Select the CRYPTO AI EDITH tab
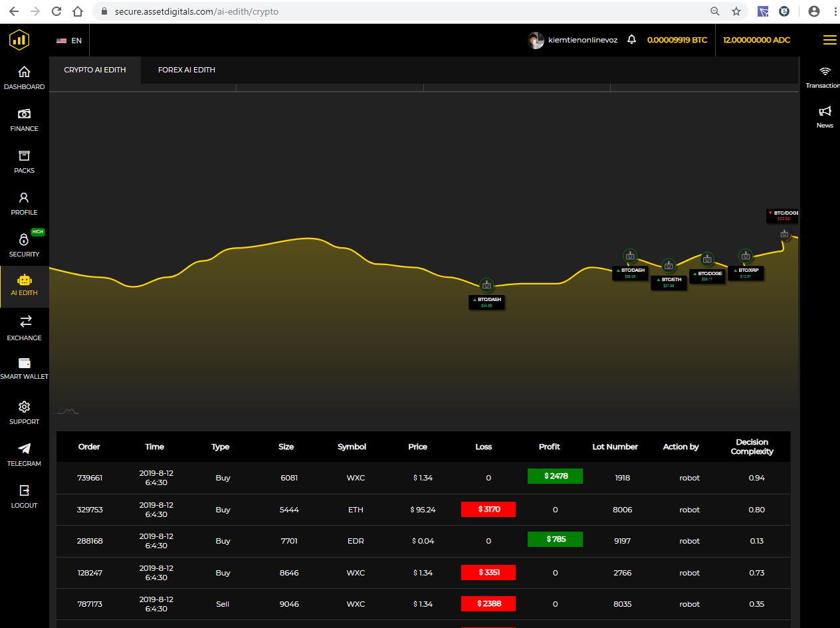840x628 pixels. (x=94, y=70)
